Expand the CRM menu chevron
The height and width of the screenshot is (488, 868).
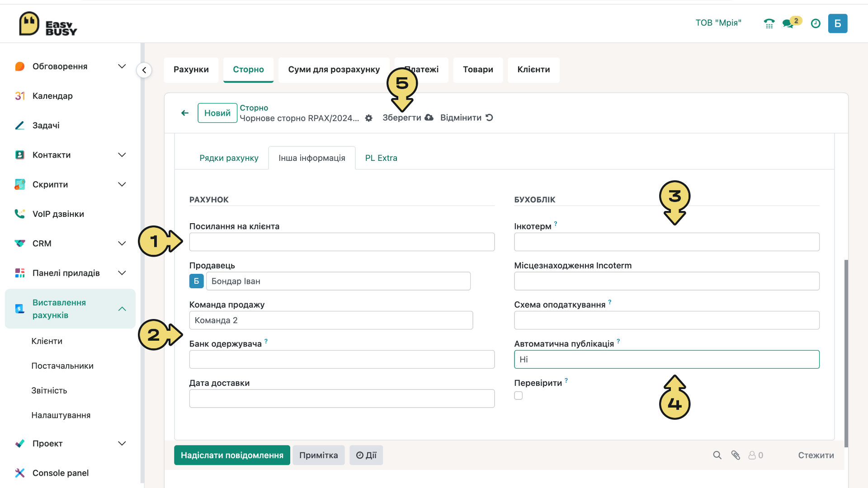(122, 244)
